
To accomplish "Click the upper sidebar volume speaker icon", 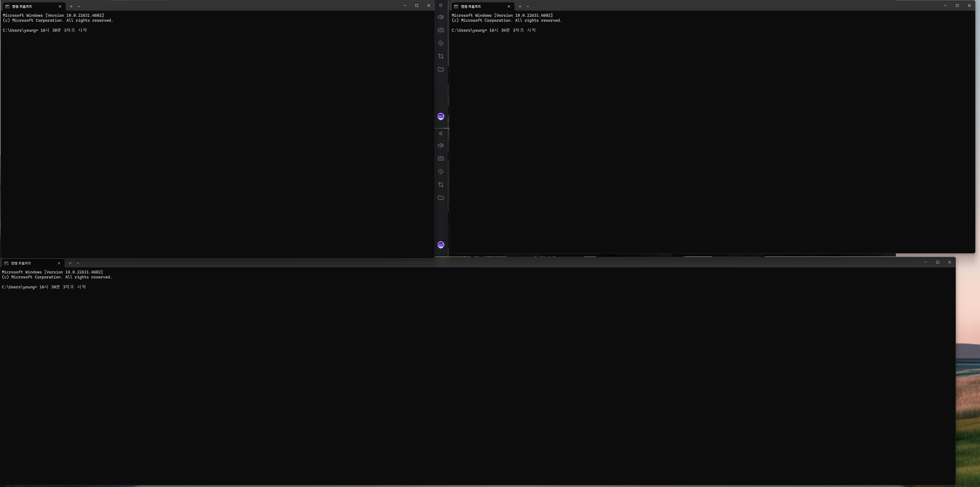I will tap(440, 17).
